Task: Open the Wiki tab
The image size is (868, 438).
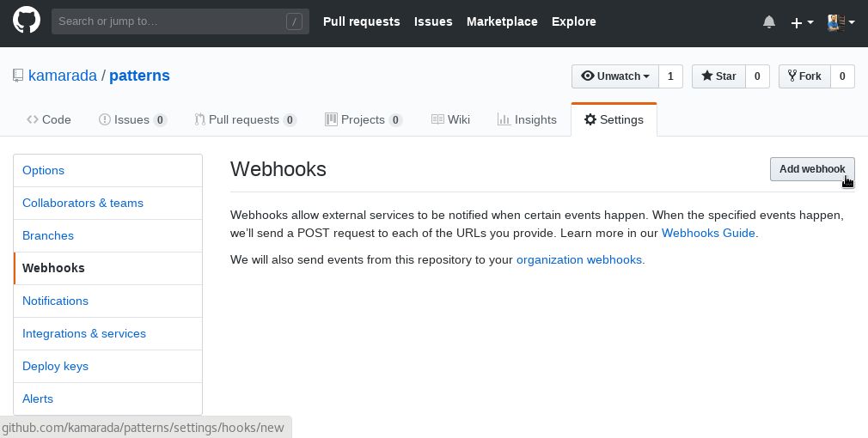Action: click(450, 119)
